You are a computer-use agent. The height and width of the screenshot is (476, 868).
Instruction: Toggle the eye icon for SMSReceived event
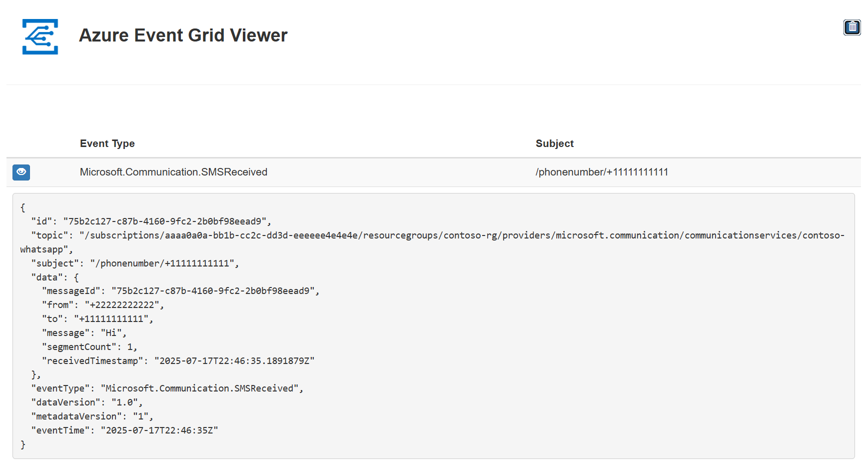click(x=21, y=172)
